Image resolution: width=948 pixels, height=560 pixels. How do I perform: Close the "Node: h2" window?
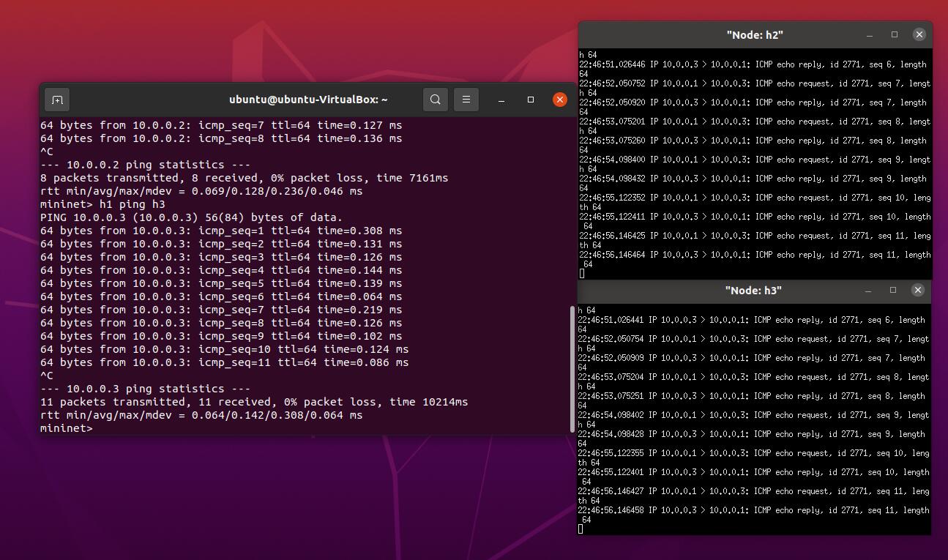(919, 34)
